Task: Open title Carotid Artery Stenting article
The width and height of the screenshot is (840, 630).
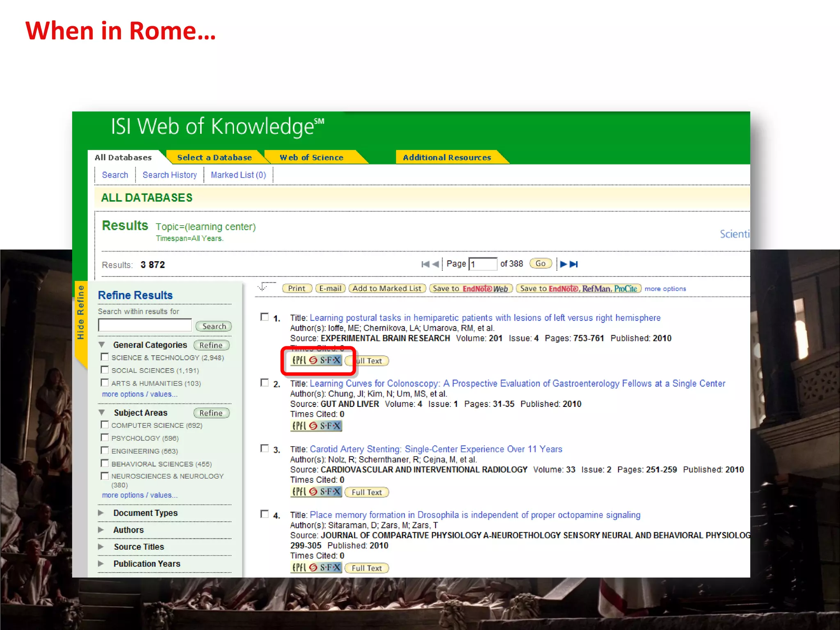Action: (x=436, y=449)
